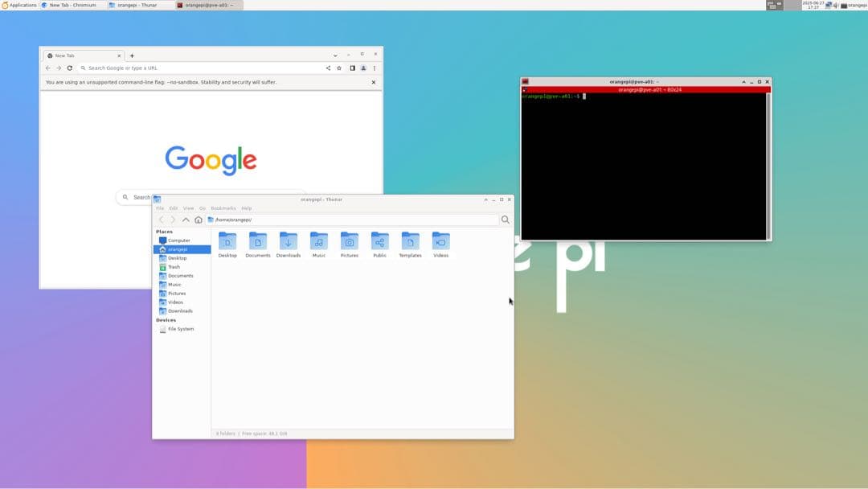
Task: Dismiss the unsupported flag warning
Action: point(373,81)
